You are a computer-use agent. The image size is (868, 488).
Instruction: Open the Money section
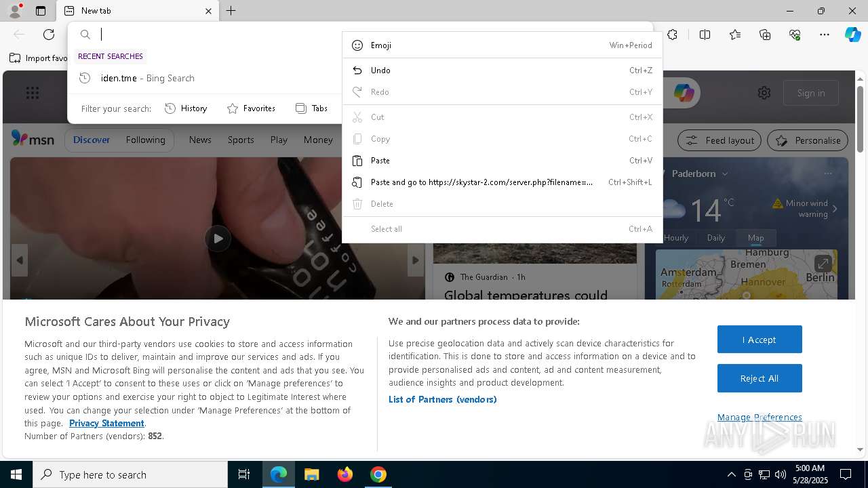pos(318,140)
